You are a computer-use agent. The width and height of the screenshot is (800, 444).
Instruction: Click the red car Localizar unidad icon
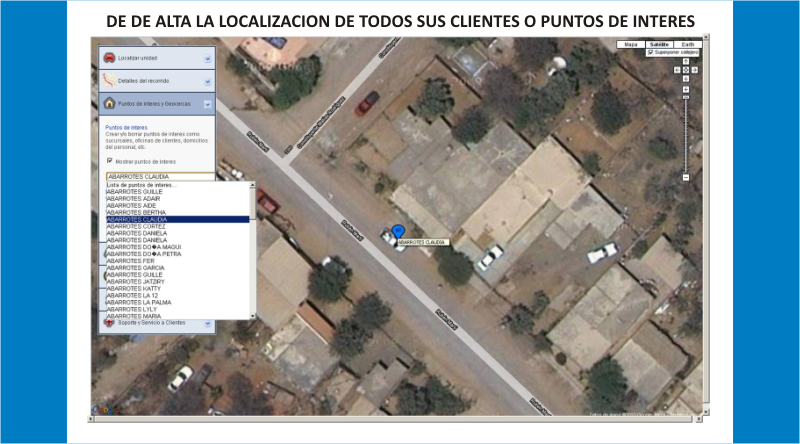(x=109, y=58)
